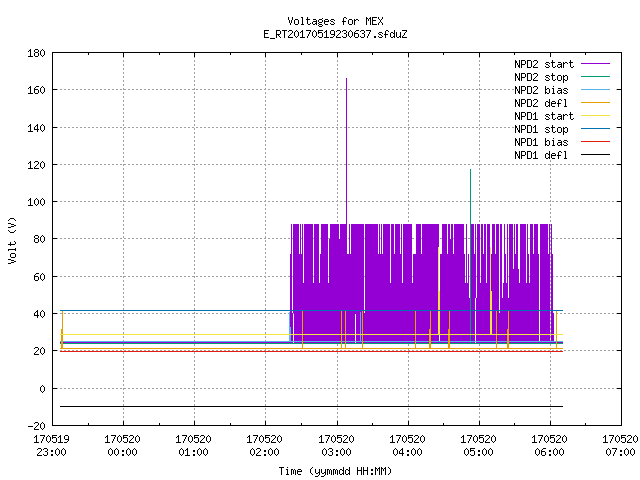Screen dimensions: 640x480
Task: Click the y-axis tick value 60
Action: 39,277
